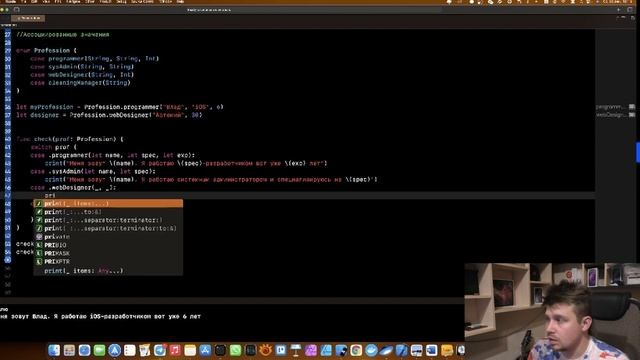The image size is (640, 360).
Task: Click 'case programmer(String, String, Int)' line
Action: point(94,58)
